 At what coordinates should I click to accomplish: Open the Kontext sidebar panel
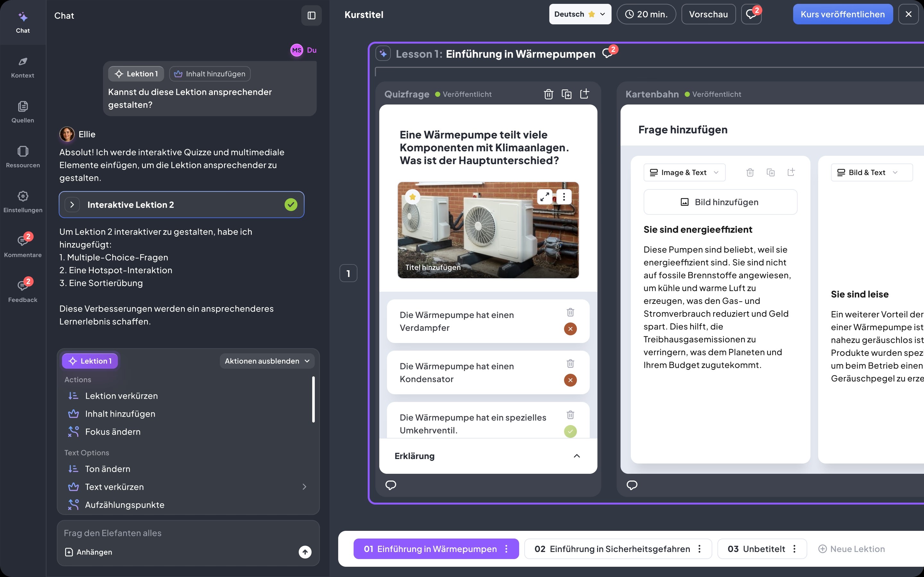click(22, 67)
